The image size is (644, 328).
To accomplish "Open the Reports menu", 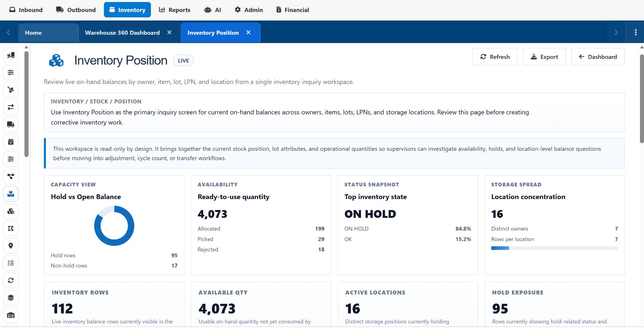I will [x=175, y=10].
